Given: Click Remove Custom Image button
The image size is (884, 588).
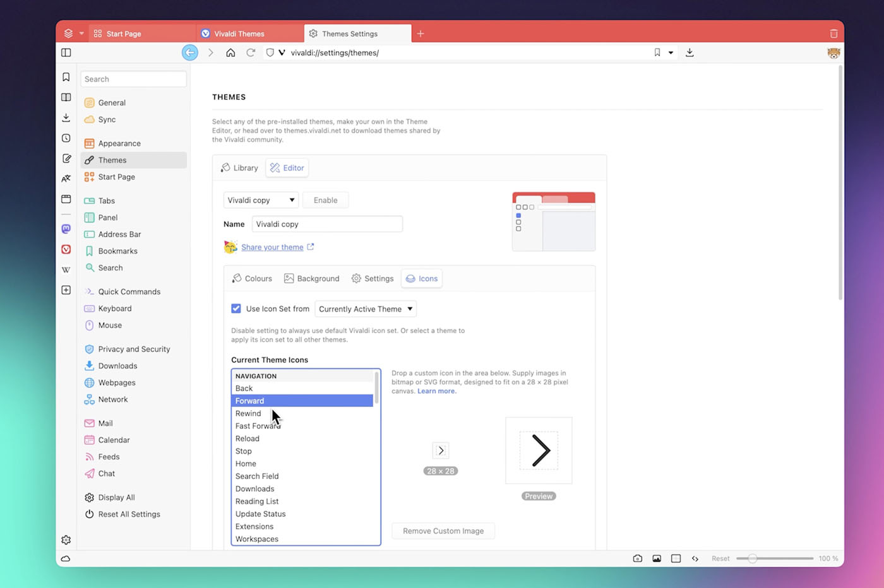Looking at the screenshot, I should point(443,531).
